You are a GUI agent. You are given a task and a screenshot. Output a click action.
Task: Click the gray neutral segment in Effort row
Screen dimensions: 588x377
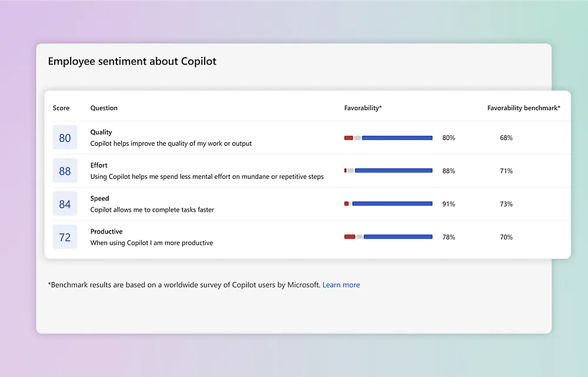coord(350,171)
